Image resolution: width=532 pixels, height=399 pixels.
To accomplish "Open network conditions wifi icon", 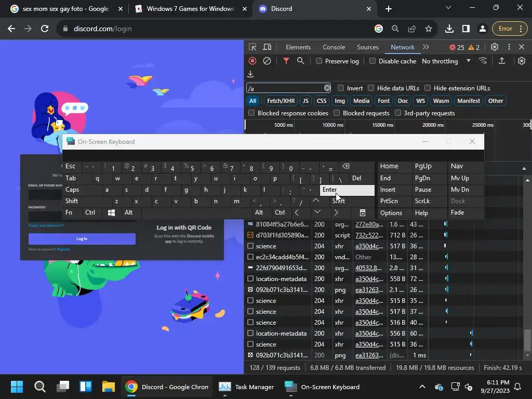I will click(483, 61).
